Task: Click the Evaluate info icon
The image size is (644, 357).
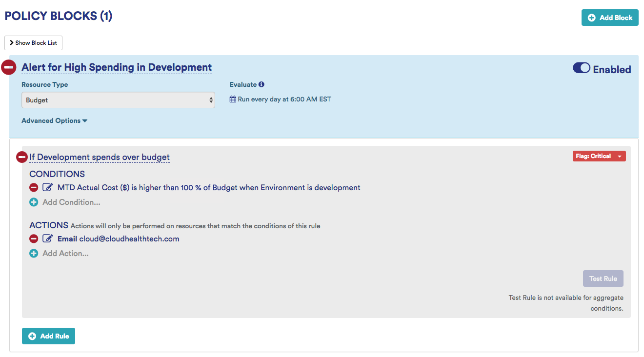Action: [262, 84]
